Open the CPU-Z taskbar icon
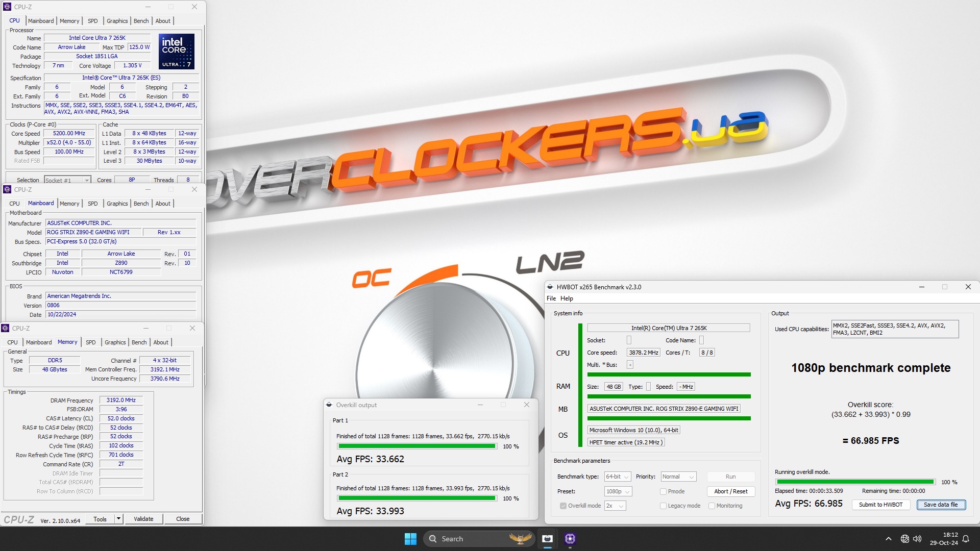980x551 pixels. point(570,539)
